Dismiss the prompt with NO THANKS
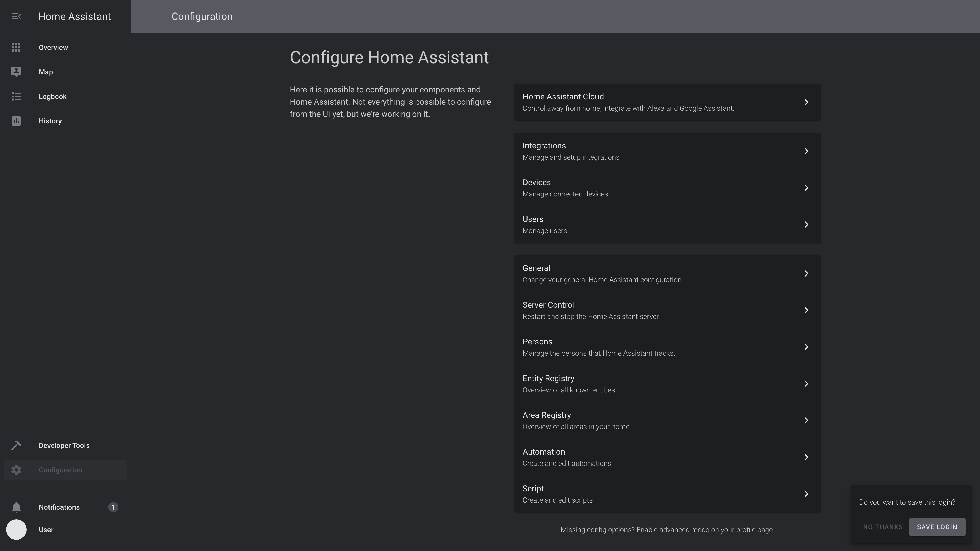 pyautogui.click(x=883, y=527)
